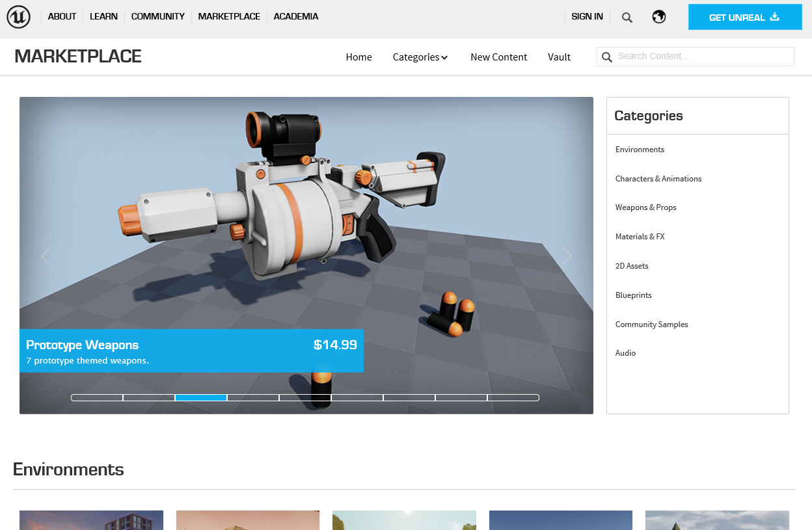The width and height of the screenshot is (812, 530).
Task: Open the Blueprints category
Action: [634, 295]
